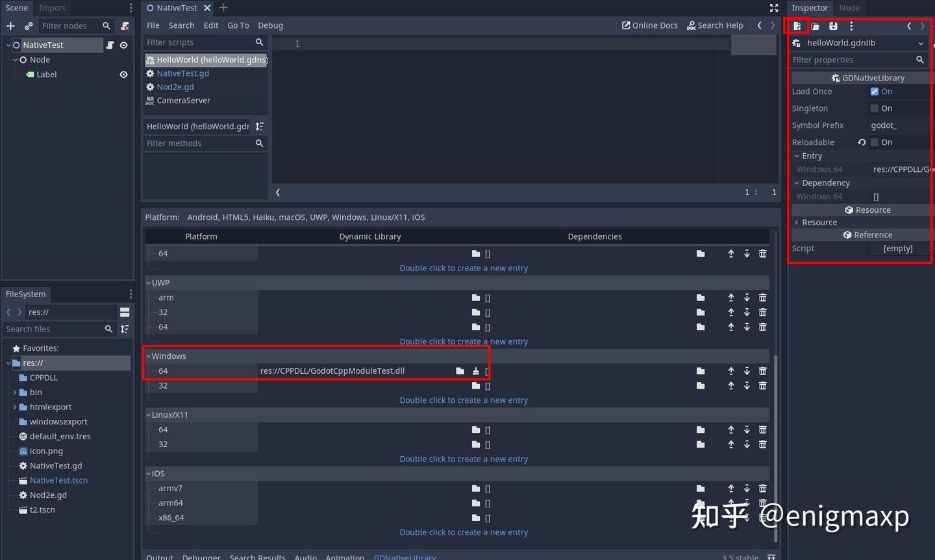Create a new resource in the Inspector

click(797, 25)
